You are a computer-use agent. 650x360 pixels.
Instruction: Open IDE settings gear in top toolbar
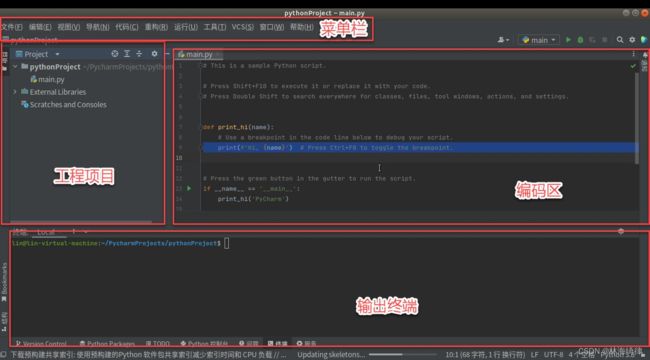coord(632,40)
